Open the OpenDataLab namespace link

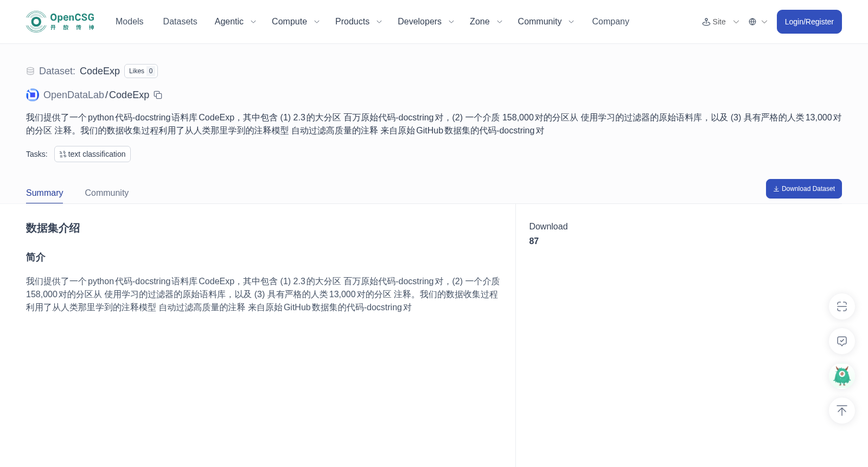click(x=74, y=95)
